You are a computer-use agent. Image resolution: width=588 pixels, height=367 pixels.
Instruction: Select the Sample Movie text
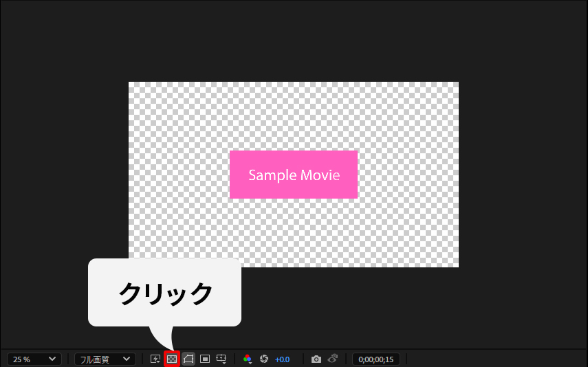294,175
